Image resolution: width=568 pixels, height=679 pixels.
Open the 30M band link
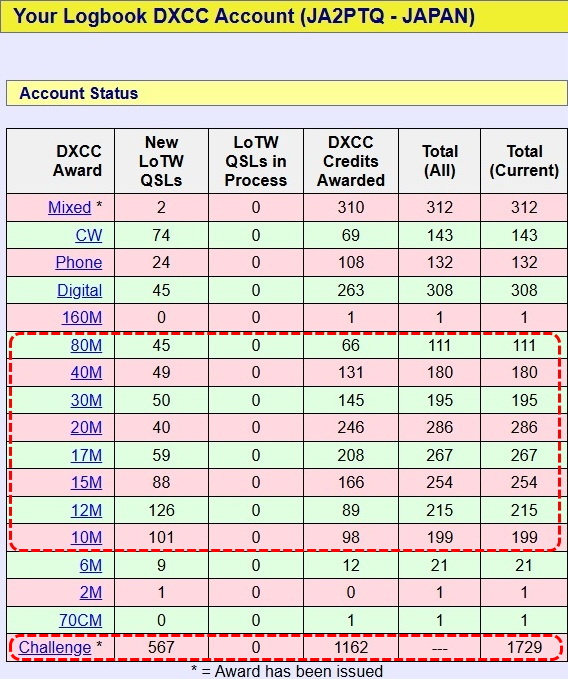pos(86,400)
